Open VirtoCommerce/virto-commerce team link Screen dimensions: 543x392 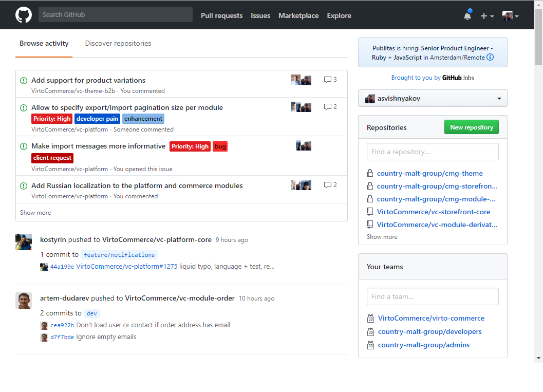[431, 318]
